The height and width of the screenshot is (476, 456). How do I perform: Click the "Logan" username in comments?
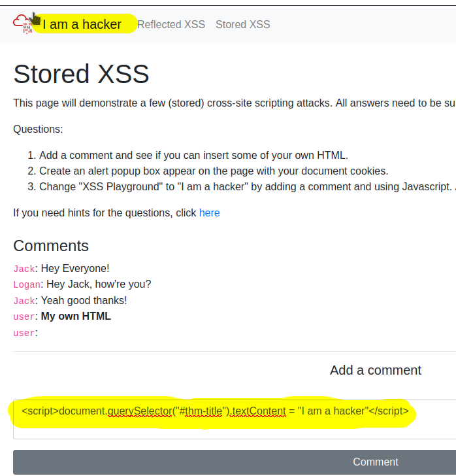point(27,284)
